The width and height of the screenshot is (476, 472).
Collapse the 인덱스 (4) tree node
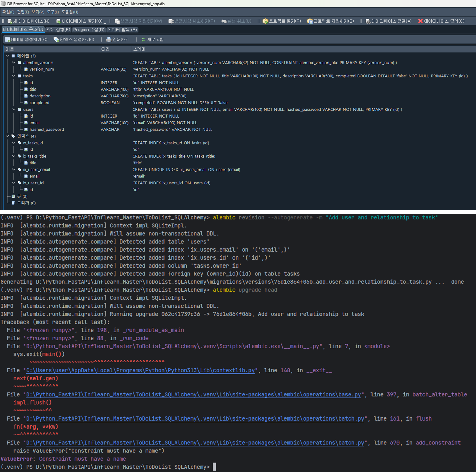pyautogui.click(x=7, y=136)
